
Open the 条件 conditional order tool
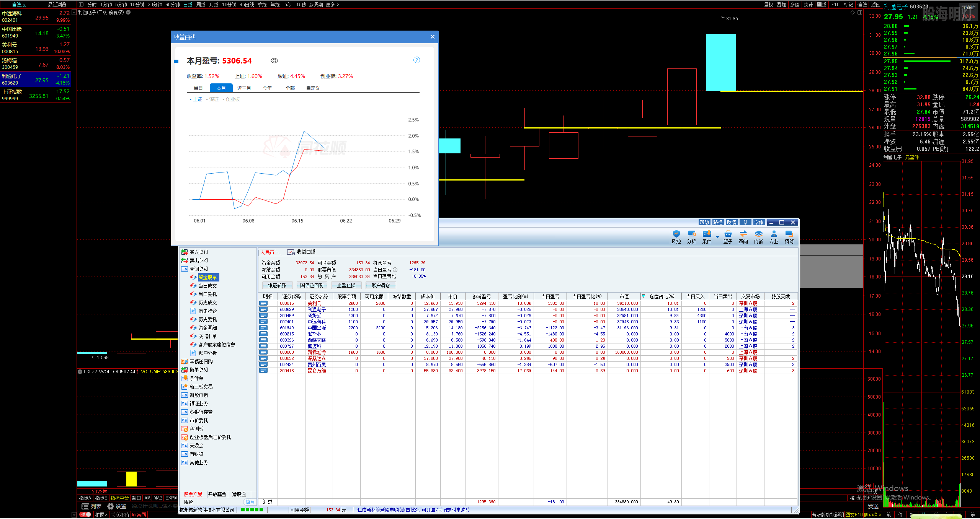707,237
